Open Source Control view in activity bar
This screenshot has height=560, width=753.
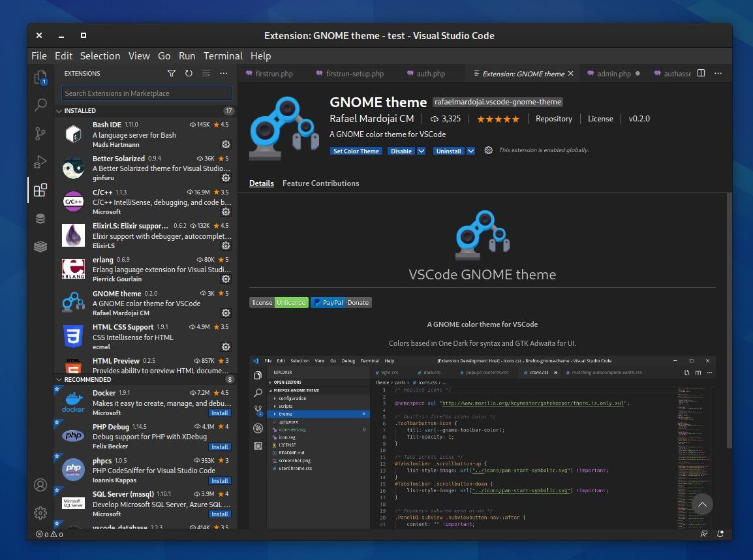pyautogui.click(x=40, y=134)
